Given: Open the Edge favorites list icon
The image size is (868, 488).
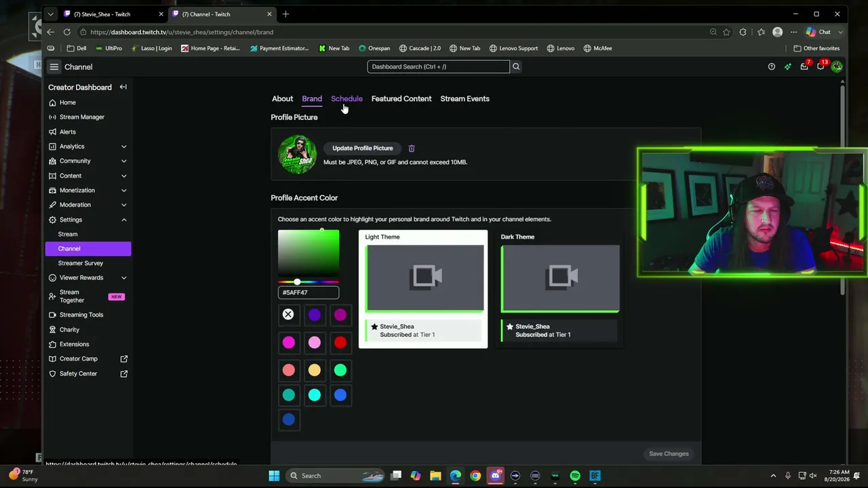Looking at the screenshot, I should click(x=761, y=32).
